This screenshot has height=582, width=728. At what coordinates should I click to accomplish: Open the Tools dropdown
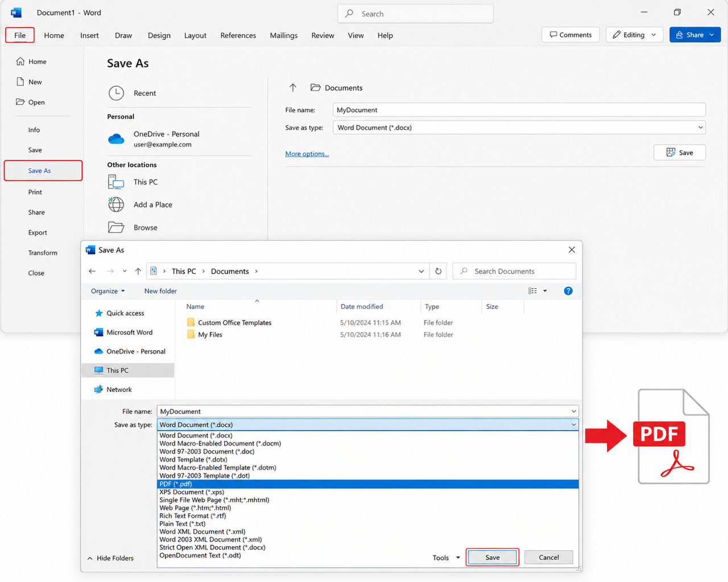coord(446,558)
